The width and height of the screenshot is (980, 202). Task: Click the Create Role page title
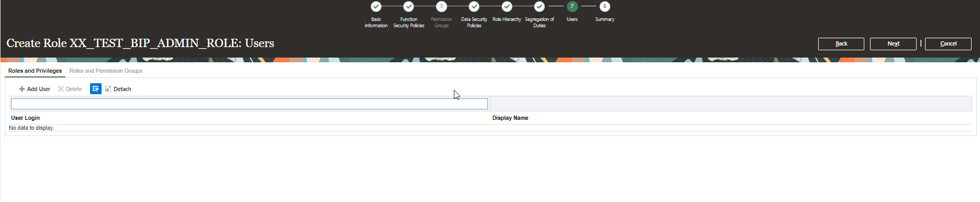tap(140, 43)
